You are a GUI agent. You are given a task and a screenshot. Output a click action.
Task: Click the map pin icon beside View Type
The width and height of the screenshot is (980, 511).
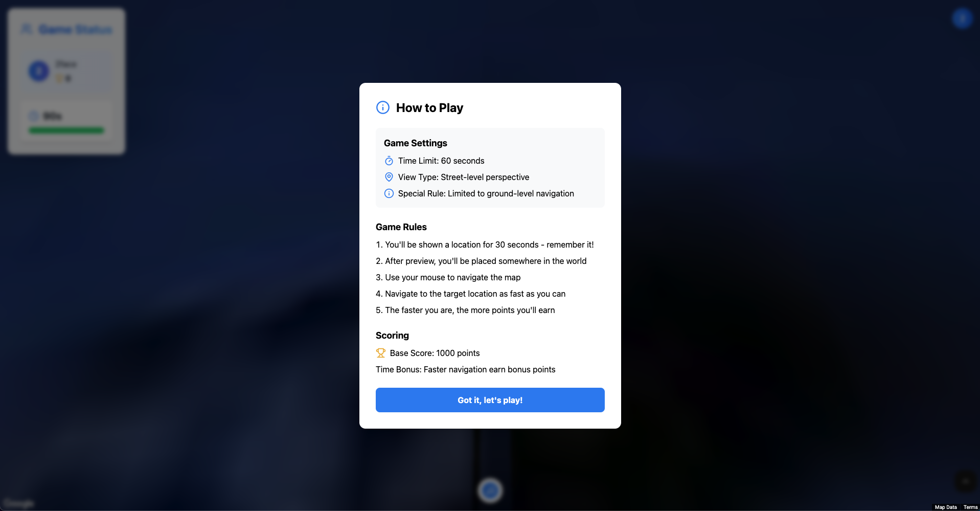[x=389, y=177]
